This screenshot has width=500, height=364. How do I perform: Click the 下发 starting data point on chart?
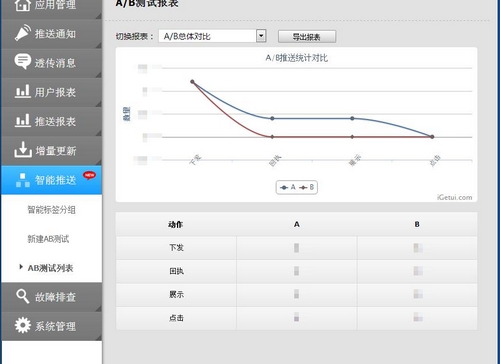pyautogui.click(x=192, y=82)
